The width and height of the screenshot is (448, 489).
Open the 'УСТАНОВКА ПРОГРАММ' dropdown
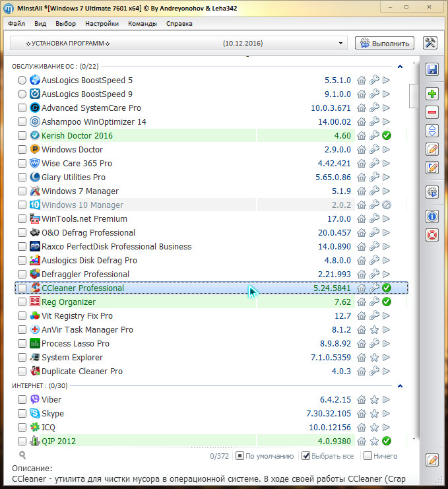click(x=179, y=43)
